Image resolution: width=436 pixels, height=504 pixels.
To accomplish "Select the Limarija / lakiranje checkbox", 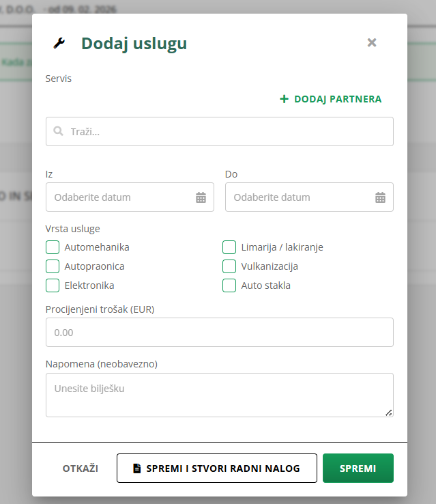I will pyautogui.click(x=229, y=247).
